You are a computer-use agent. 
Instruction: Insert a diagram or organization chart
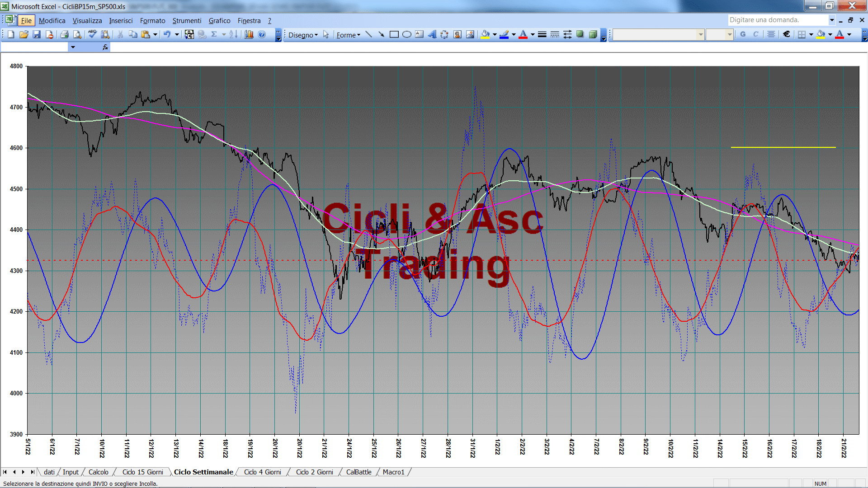(x=445, y=34)
